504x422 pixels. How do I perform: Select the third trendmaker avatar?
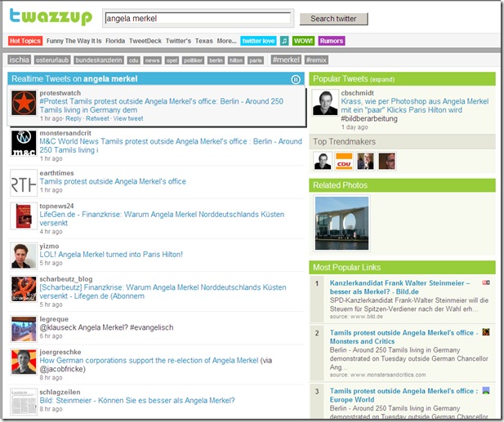[365, 162]
